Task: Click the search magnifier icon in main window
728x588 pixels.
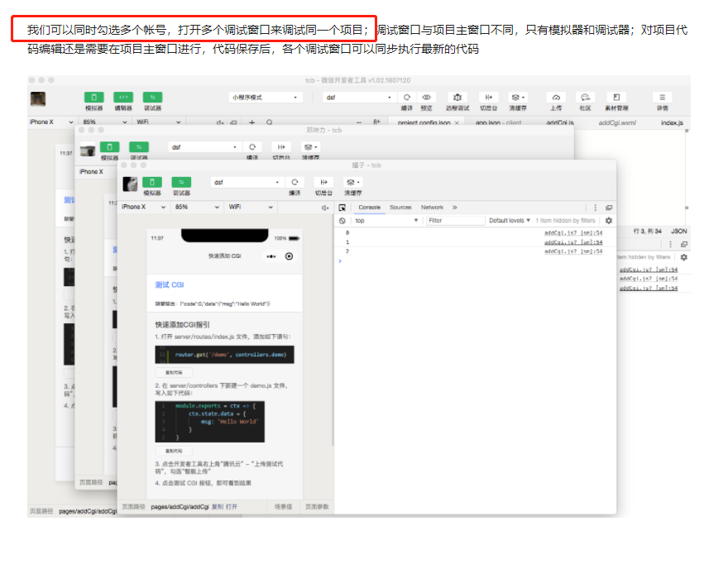Action: pos(270,122)
